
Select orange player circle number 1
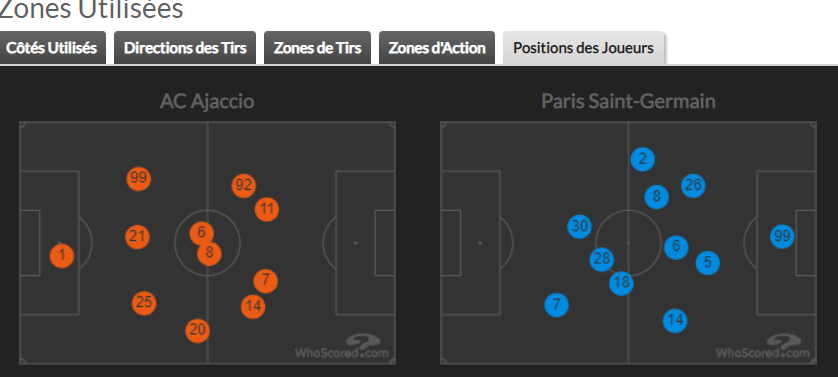pyautogui.click(x=62, y=256)
